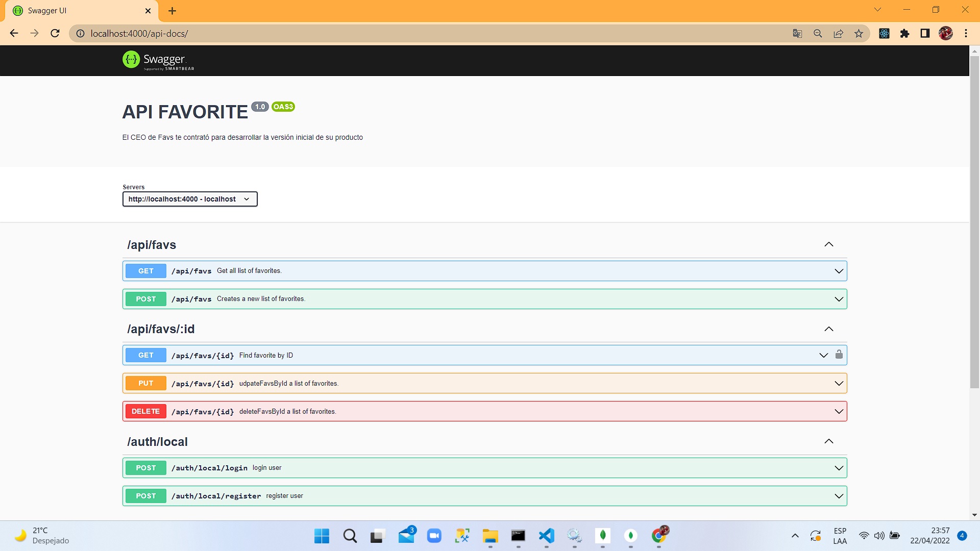Bookmark this page with star icon
980x551 pixels.
[x=859, y=34]
